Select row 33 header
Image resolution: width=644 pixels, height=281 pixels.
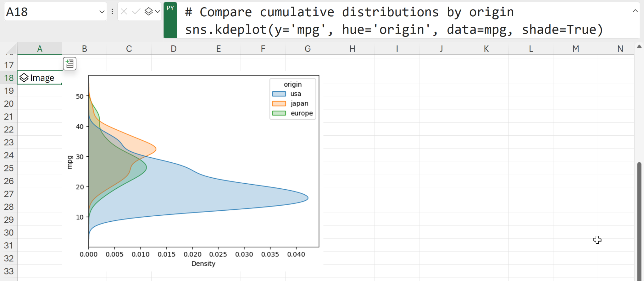tap(9, 271)
